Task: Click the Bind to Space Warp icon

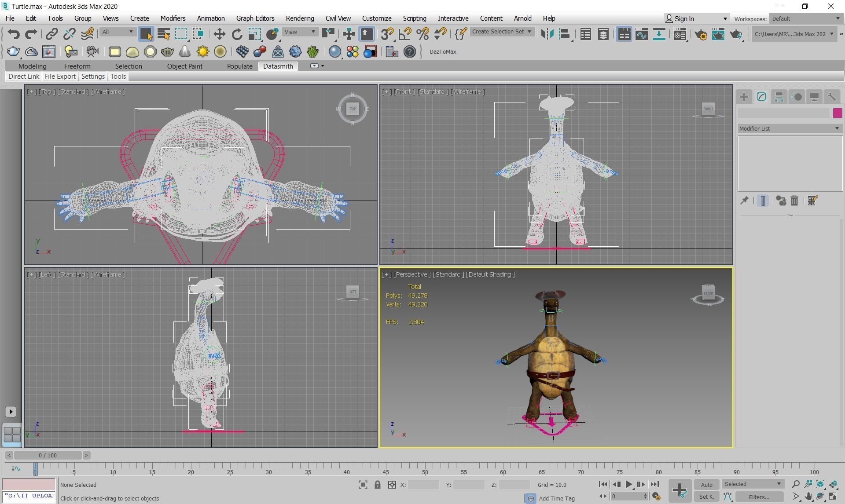Action: pos(87,34)
